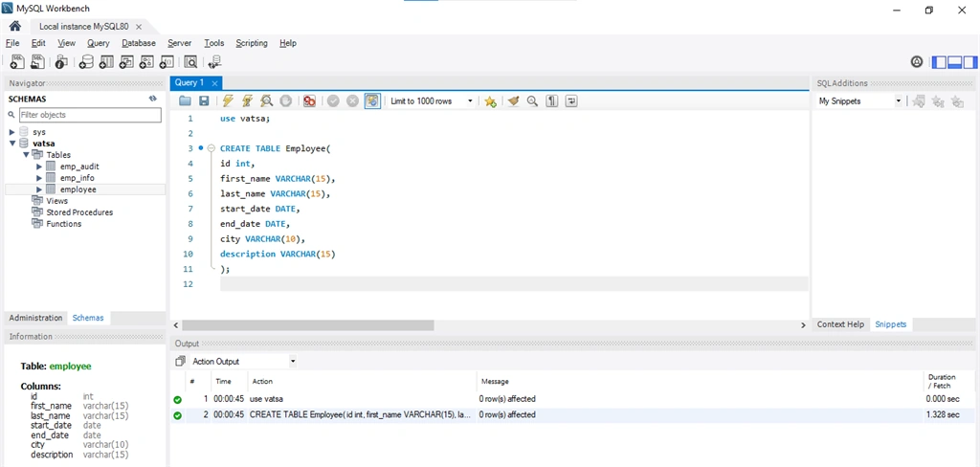Viewport: 980px width, 467px height.
Task: Click the Beautify query broom icon
Action: click(x=513, y=101)
